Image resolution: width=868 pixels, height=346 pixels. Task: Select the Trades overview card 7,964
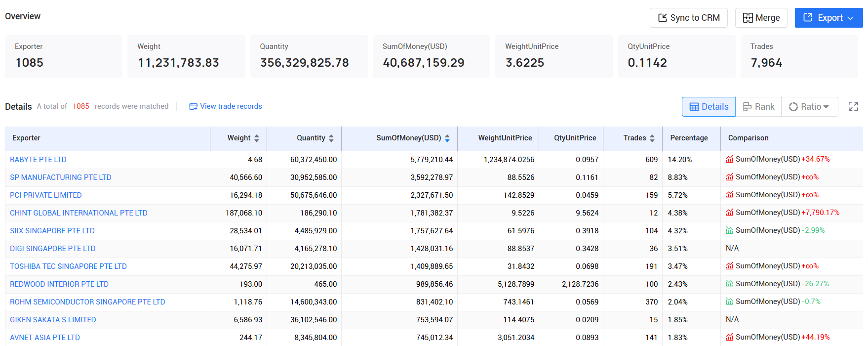tap(799, 56)
